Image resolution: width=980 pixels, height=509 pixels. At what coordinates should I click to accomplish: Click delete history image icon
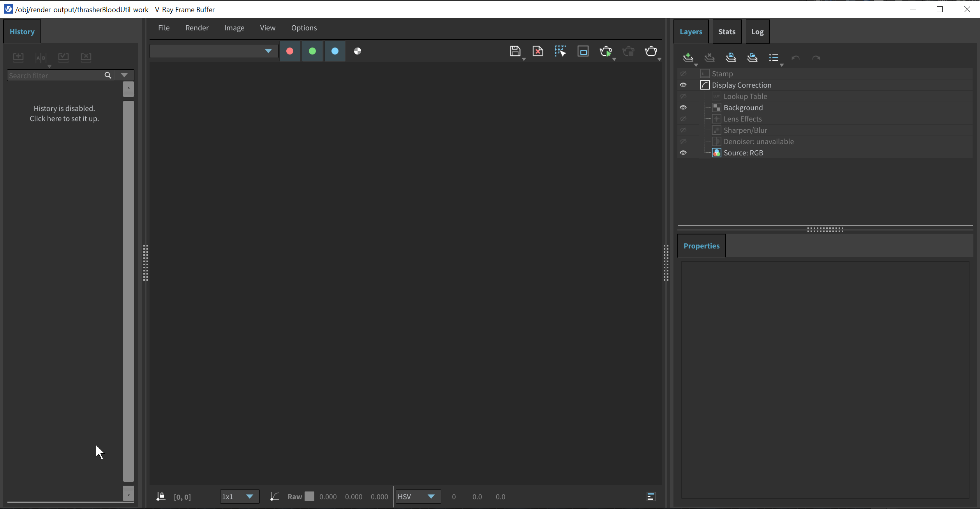click(86, 58)
